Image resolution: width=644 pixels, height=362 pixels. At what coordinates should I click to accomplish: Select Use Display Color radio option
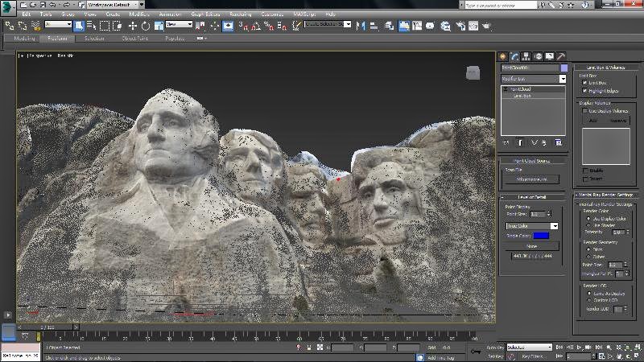point(588,219)
